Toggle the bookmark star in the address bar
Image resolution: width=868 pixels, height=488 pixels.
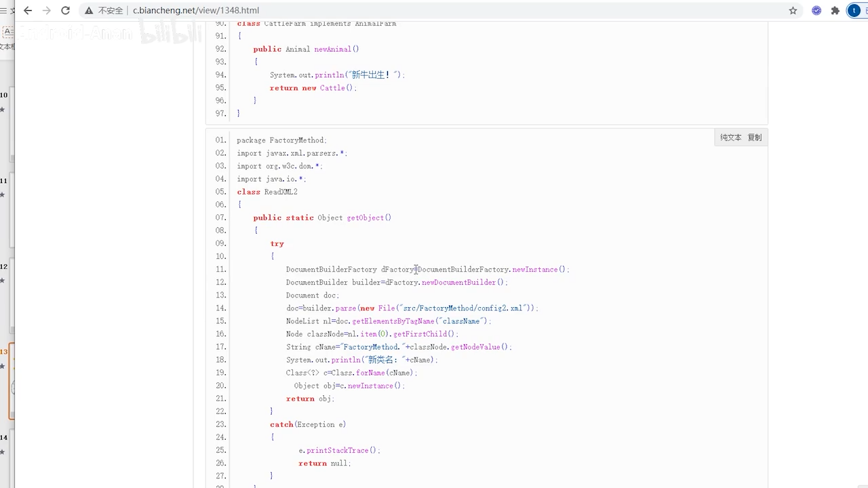[x=794, y=10]
